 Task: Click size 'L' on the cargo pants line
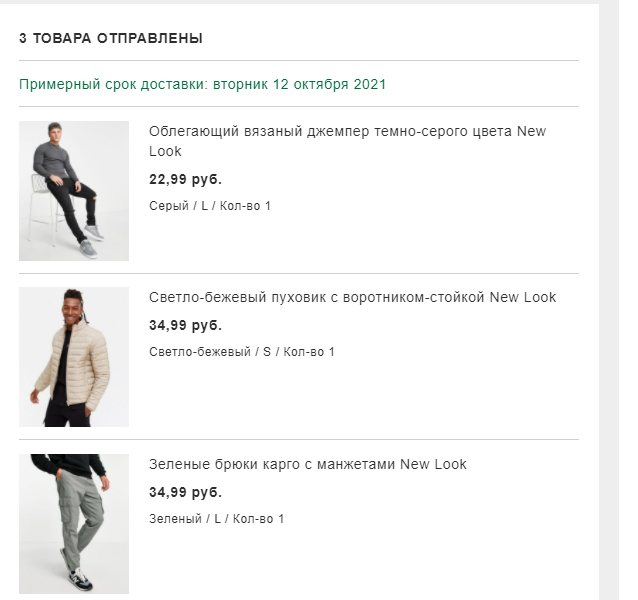(x=217, y=519)
